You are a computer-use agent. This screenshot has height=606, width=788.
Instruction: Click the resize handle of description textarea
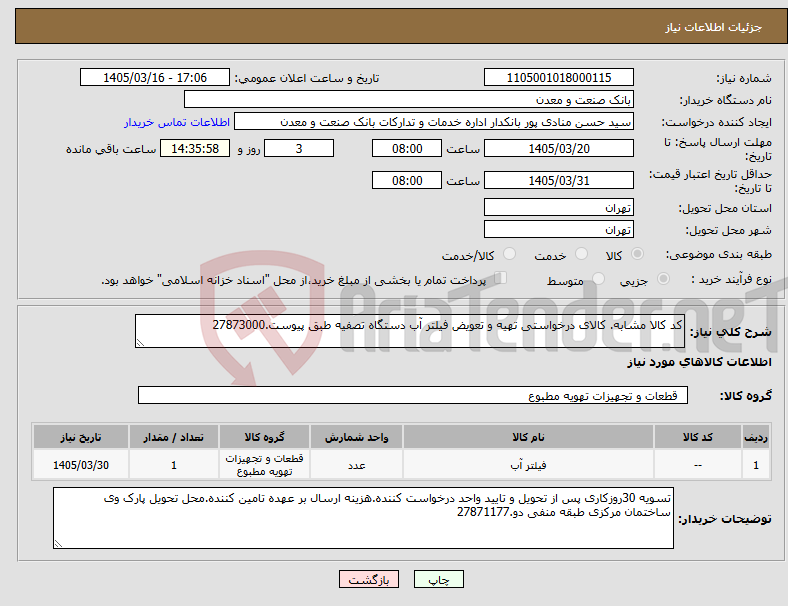(x=140, y=343)
